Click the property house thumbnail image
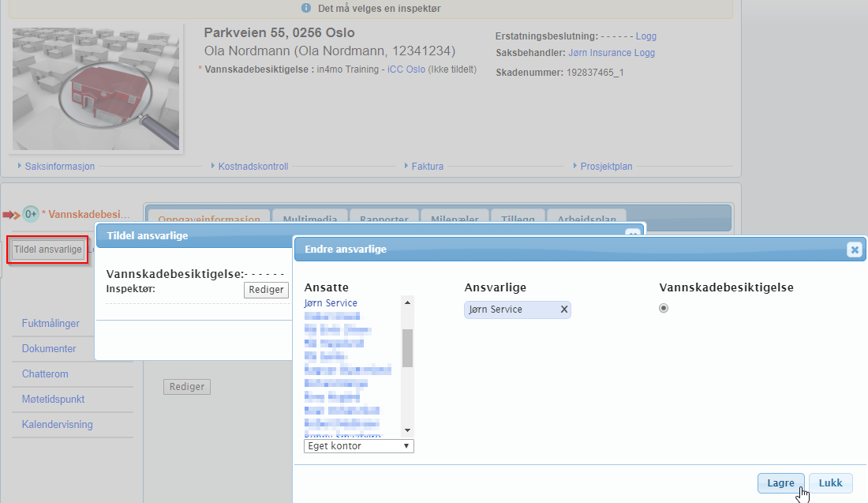Viewport: 868px width, 503px height. pos(95,87)
